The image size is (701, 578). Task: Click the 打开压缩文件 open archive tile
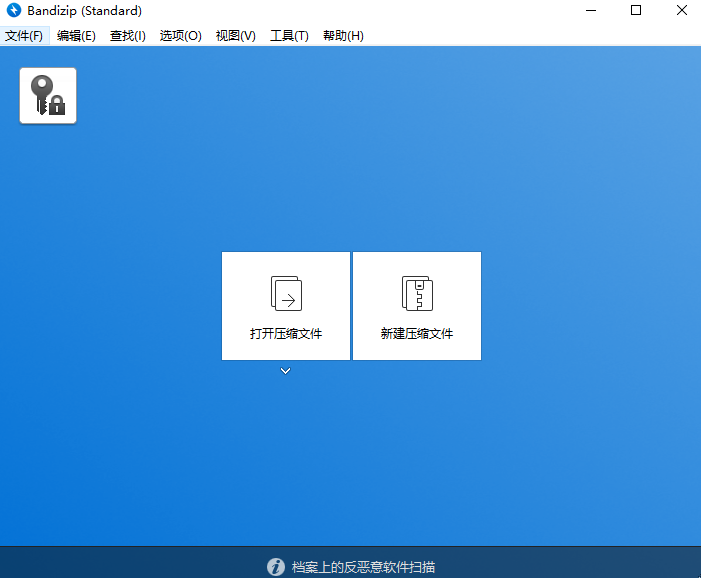pyautogui.click(x=286, y=306)
